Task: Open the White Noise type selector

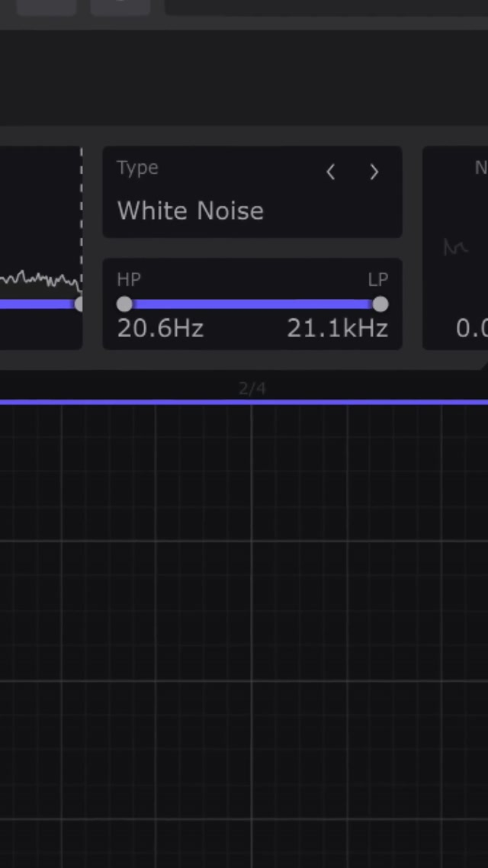Action: coord(191,211)
